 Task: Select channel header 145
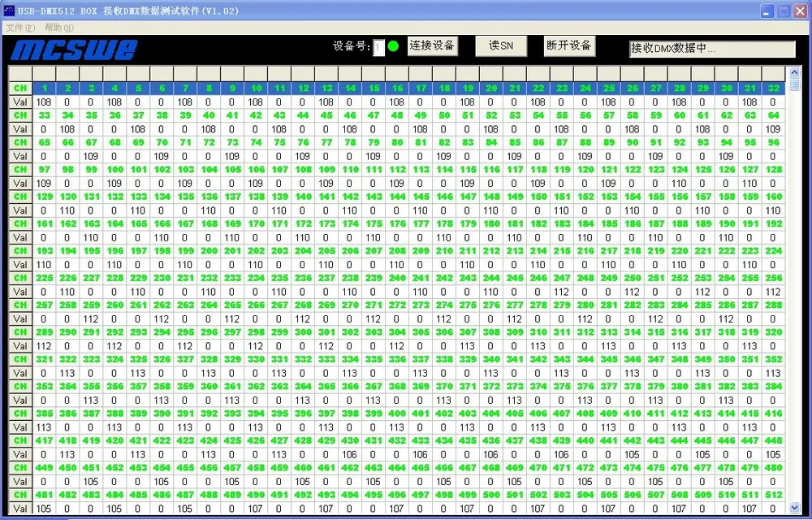point(421,197)
